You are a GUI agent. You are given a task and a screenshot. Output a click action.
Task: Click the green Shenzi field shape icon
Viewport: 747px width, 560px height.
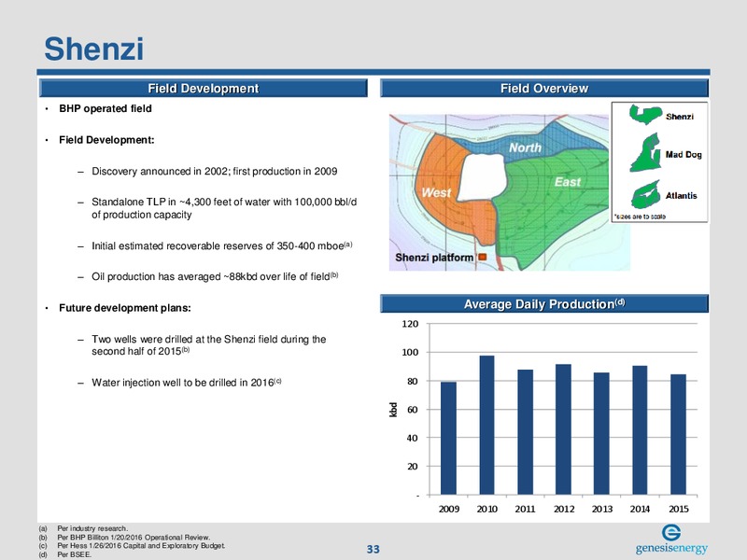644,115
